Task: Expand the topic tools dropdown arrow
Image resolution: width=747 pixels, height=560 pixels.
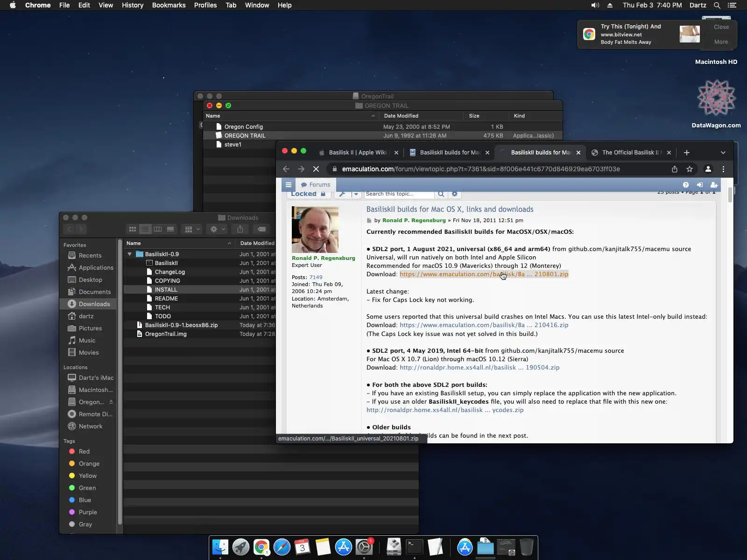Action: pos(356,194)
